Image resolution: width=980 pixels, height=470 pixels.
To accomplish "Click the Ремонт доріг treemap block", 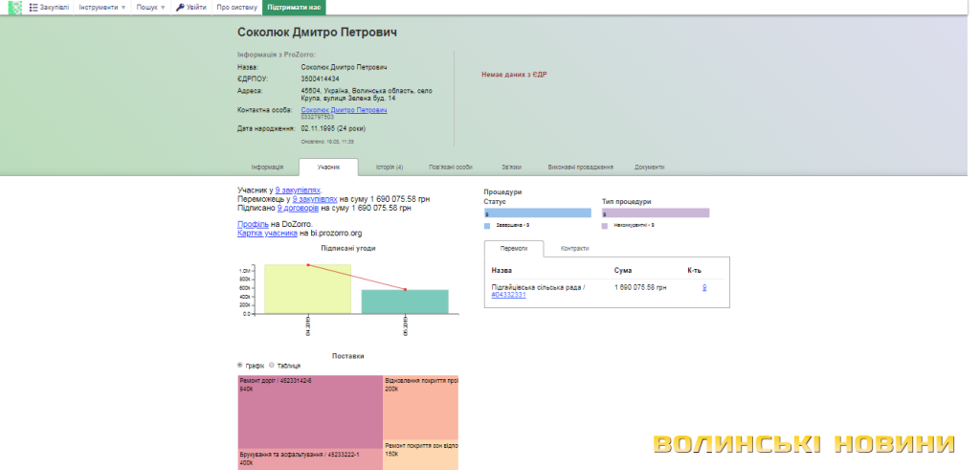I will pos(309,410).
